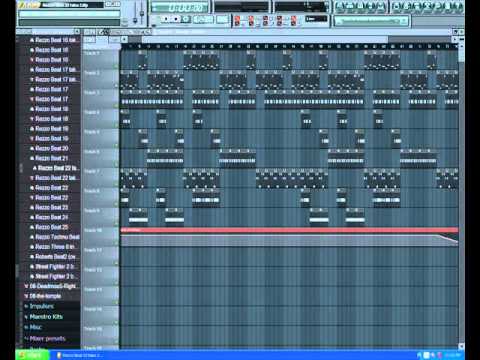Screen dimensions: 480x360
Task: Click the file icon beside Rezzo Beat 23
Action: point(32,208)
